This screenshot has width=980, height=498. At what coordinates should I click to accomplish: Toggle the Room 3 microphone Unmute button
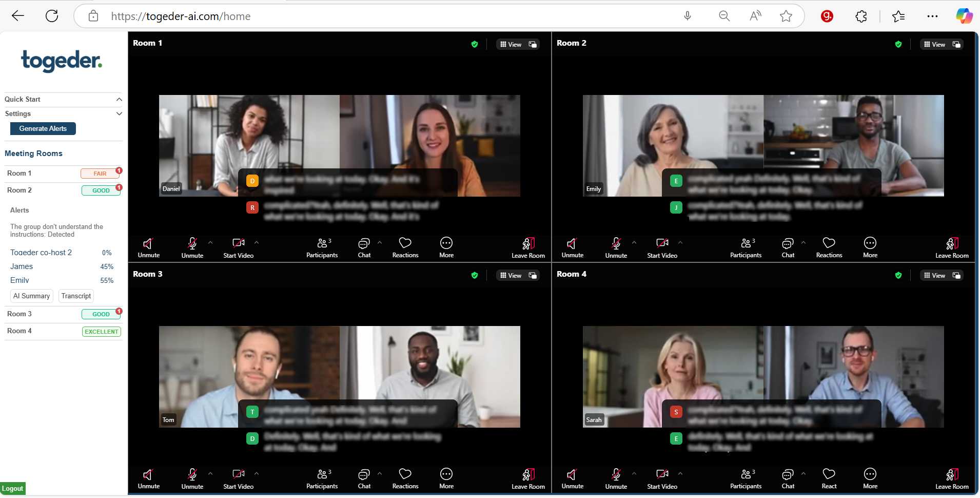click(192, 478)
